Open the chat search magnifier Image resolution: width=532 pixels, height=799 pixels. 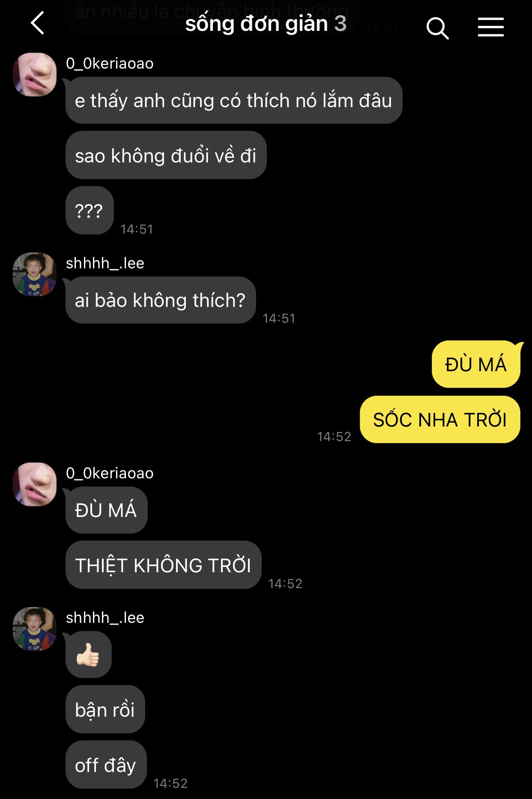[437, 28]
